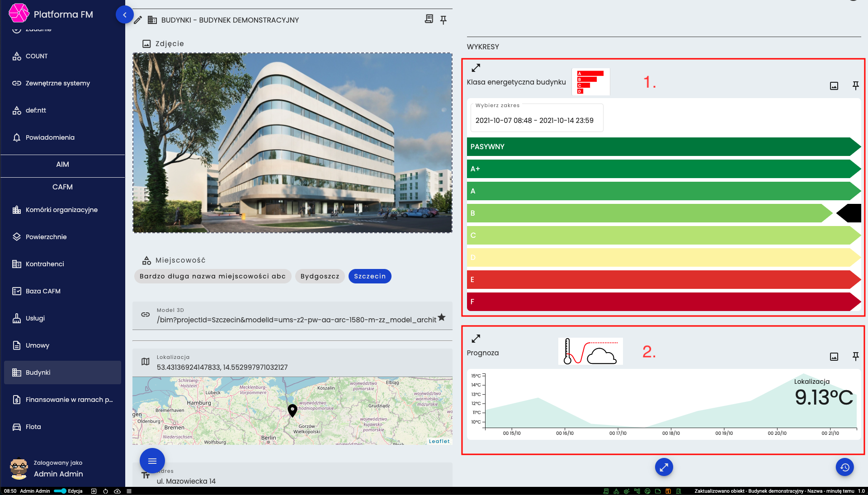Open the Leaflet attribution link
The image size is (868, 495).
439,441
